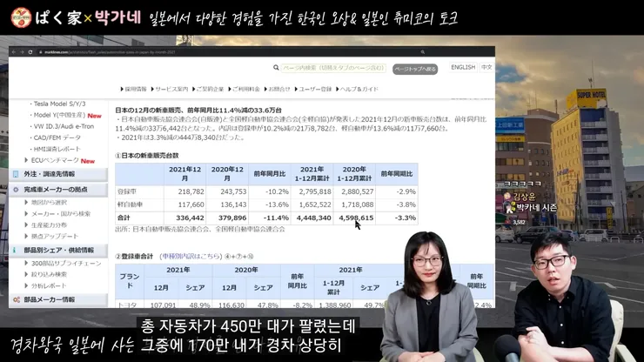Open 部品別シェア・供給情報 section header
Viewport: 644px width, 362px height.
(x=58, y=251)
